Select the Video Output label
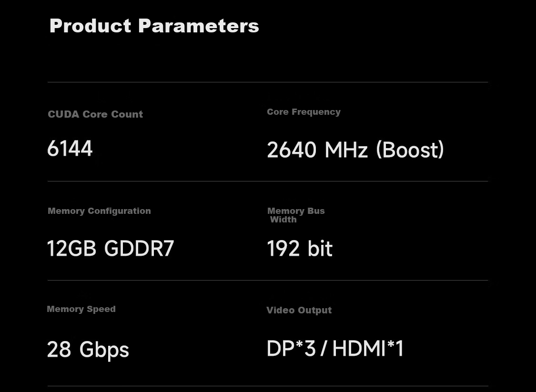Viewport: 536px width, 392px height. pyautogui.click(x=299, y=311)
